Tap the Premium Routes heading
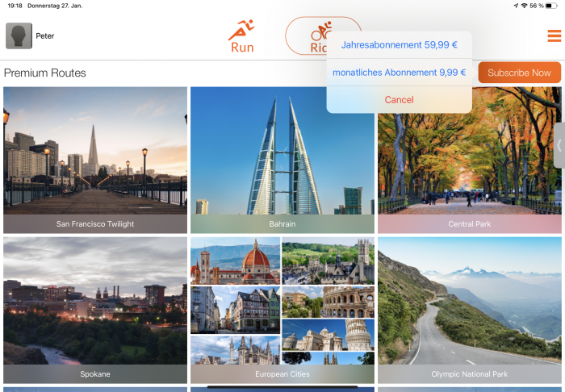Viewport: 565px width, 392px height. (45, 73)
